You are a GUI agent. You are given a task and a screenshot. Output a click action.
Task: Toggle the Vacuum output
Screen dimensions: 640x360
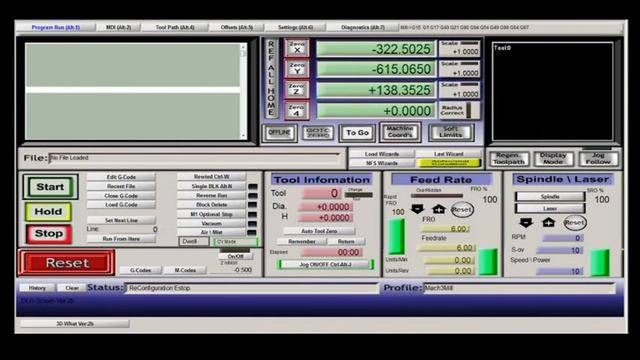click(211, 223)
